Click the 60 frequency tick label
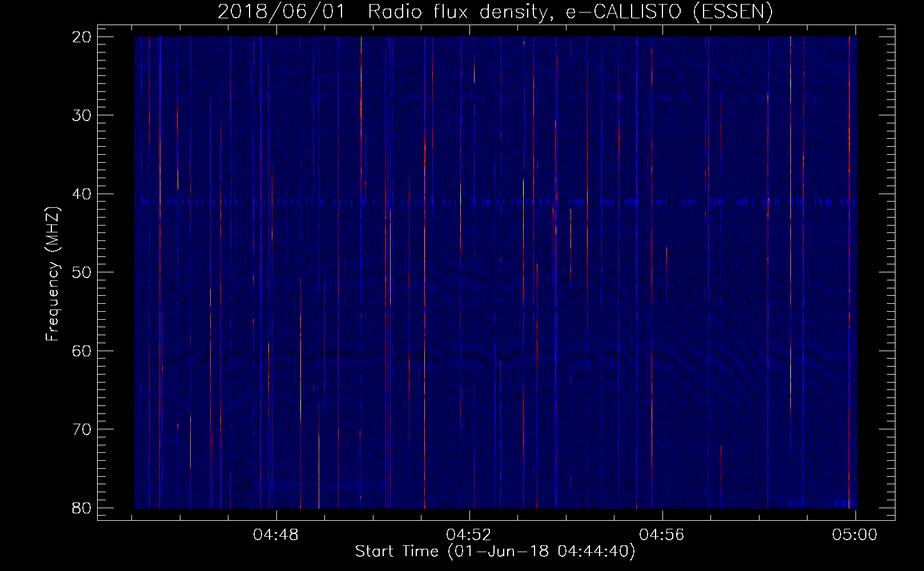The height and width of the screenshot is (571, 924). point(82,351)
